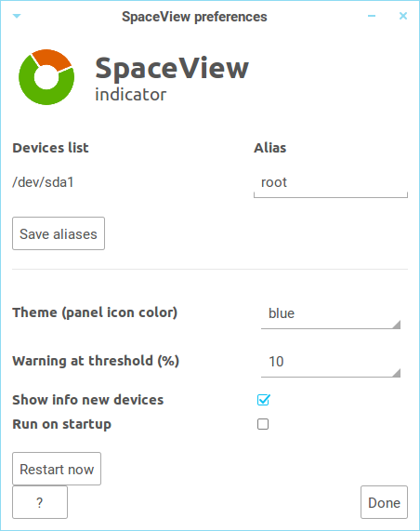420x531 pixels.
Task: Open the title bar menu arrow
Action: click(x=17, y=16)
